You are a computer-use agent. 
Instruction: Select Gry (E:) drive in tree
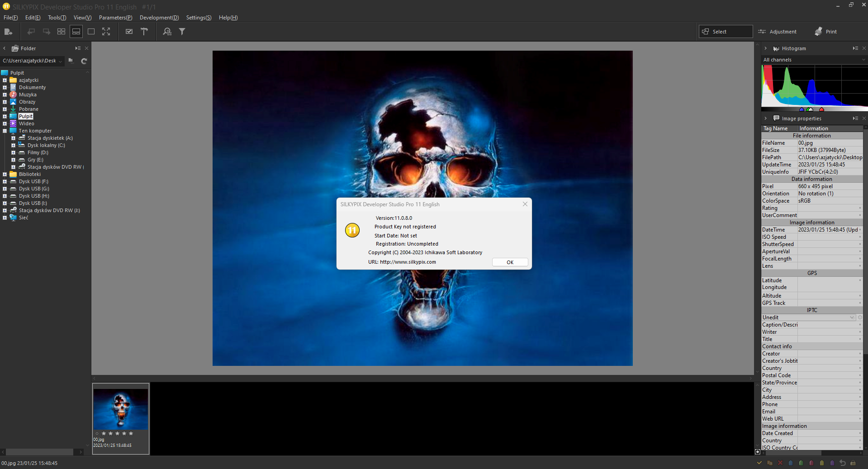point(35,160)
